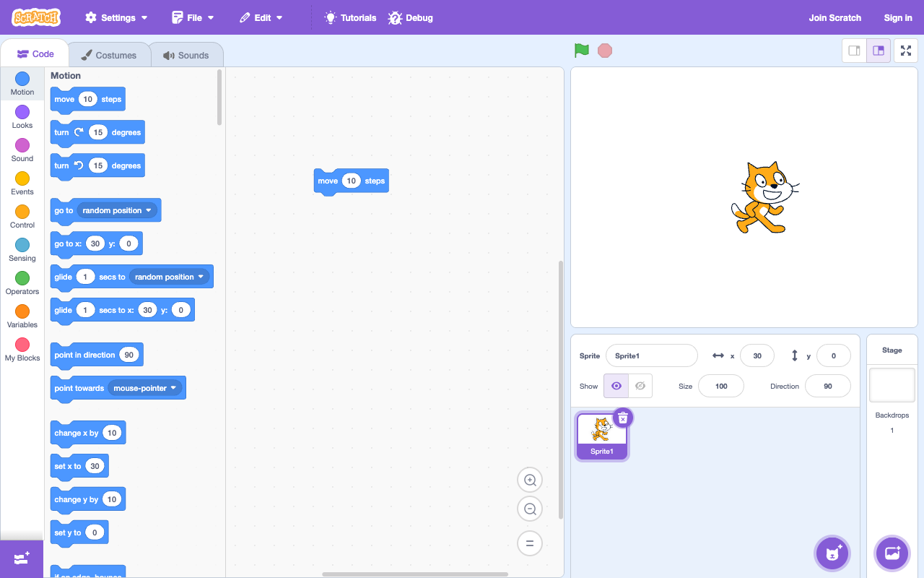Switch to the Sounds tab
Image resolution: width=924 pixels, height=578 pixels.
pos(186,55)
